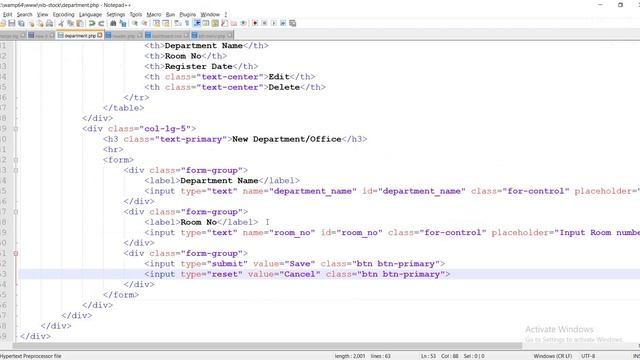Click the Paste clipboard toolbar icon
The height and width of the screenshot is (360, 640).
click(x=80, y=23)
